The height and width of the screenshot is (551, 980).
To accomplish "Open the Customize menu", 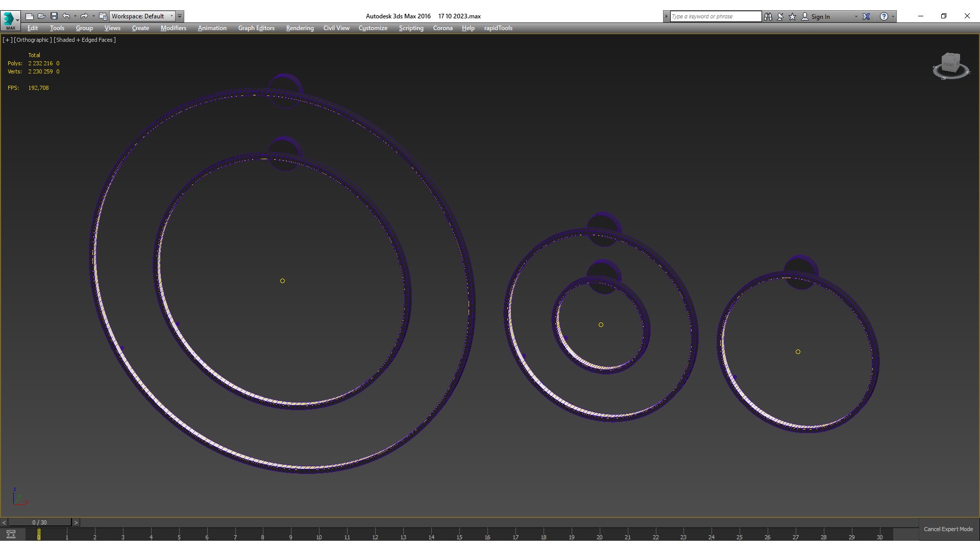I will coord(373,28).
